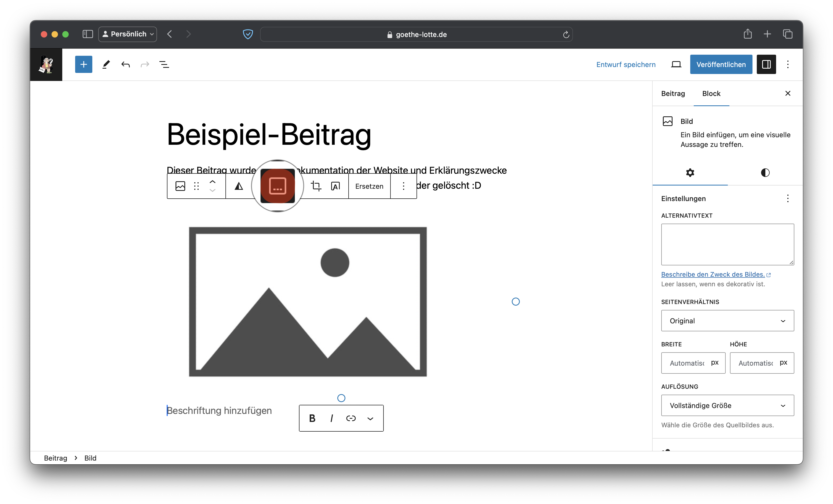This screenshot has height=504, width=833.
Task: Apply duotone filter triangle icon
Action: (239, 186)
